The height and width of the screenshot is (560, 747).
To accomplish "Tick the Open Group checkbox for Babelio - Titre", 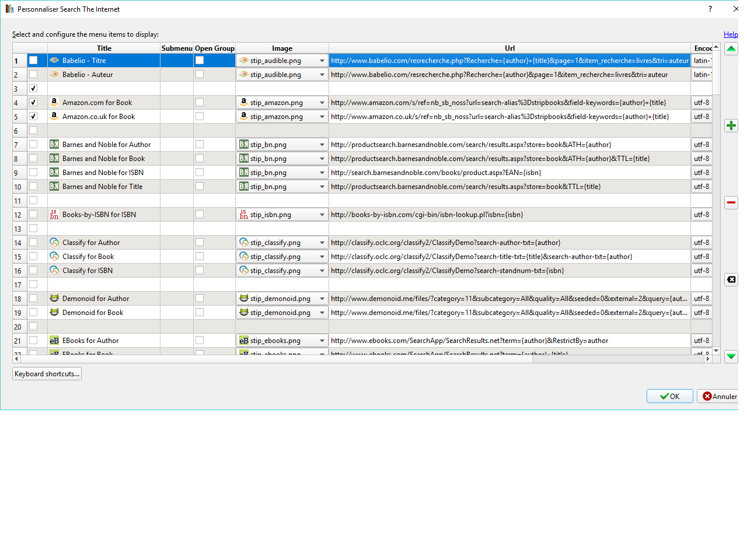I will (x=200, y=60).
